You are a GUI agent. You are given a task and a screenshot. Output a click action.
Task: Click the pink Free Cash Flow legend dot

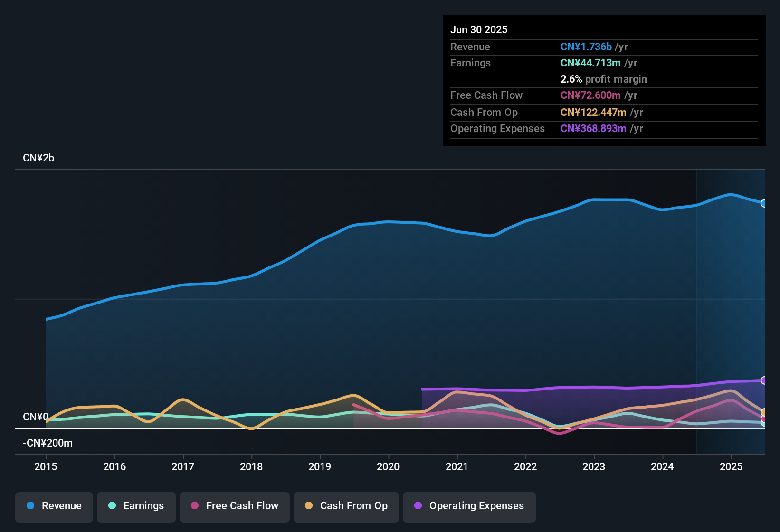(x=195, y=506)
